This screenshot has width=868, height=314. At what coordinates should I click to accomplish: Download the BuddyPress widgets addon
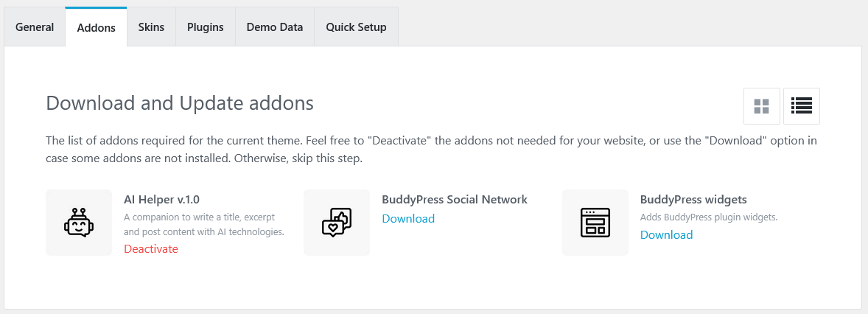(667, 235)
